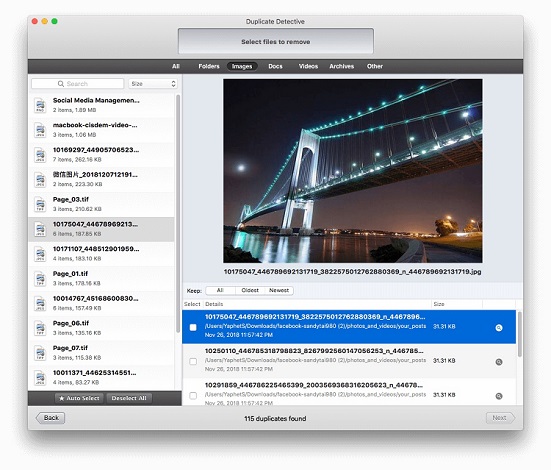Image resolution: width=551 pixels, height=470 pixels.
Task: Select the 10014767_45168600830 group name
Action: click(96, 298)
